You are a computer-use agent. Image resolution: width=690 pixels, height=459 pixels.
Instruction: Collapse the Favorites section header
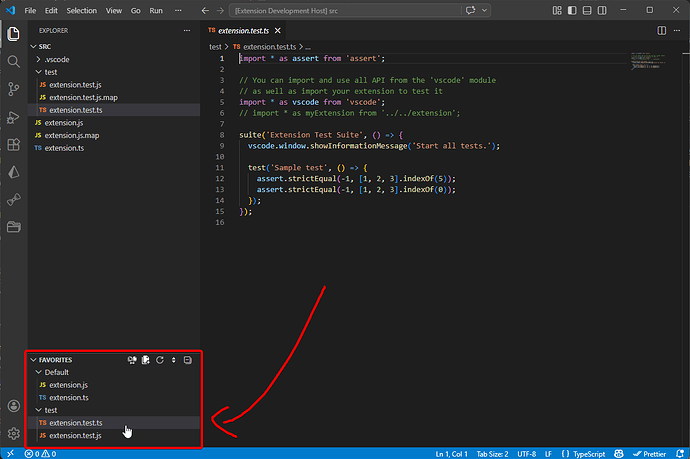point(54,360)
